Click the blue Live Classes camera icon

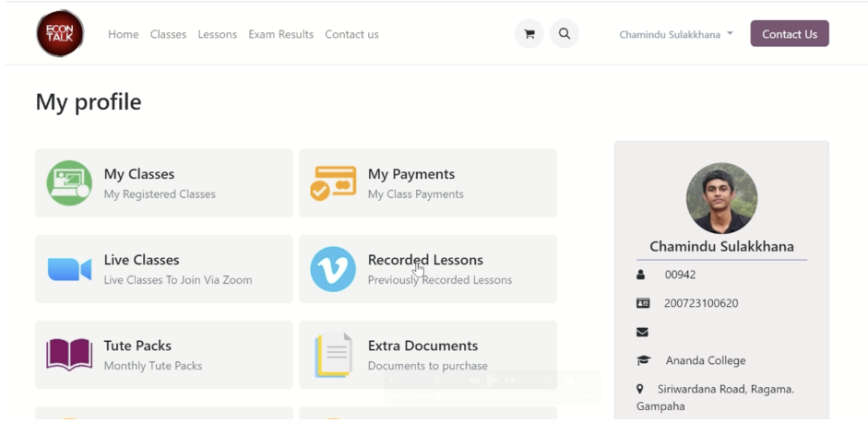[x=69, y=269]
